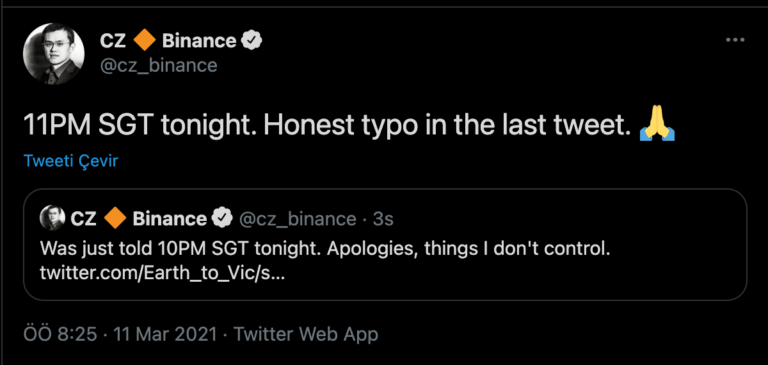Open the 3s timestamp of quoted tweet
768x365 pixels.
click(x=383, y=219)
